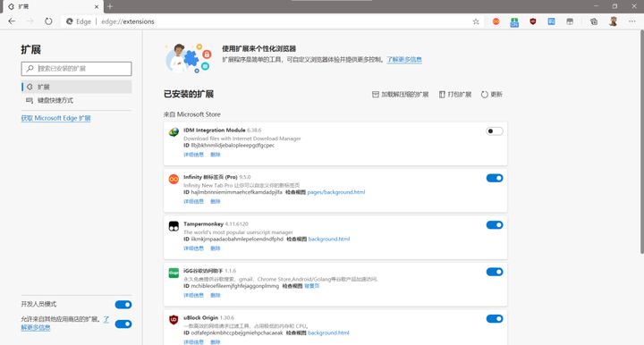Select the Tampermonkey title text

tap(203, 224)
